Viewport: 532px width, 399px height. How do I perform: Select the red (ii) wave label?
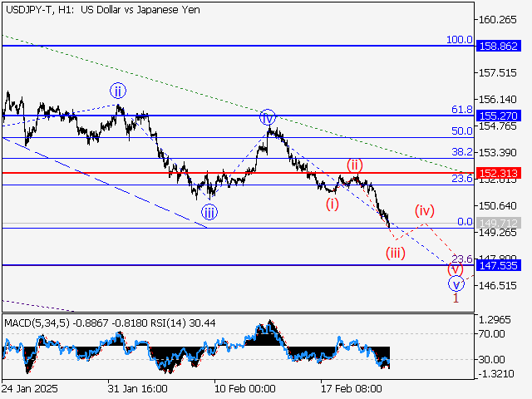coord(354,165)
